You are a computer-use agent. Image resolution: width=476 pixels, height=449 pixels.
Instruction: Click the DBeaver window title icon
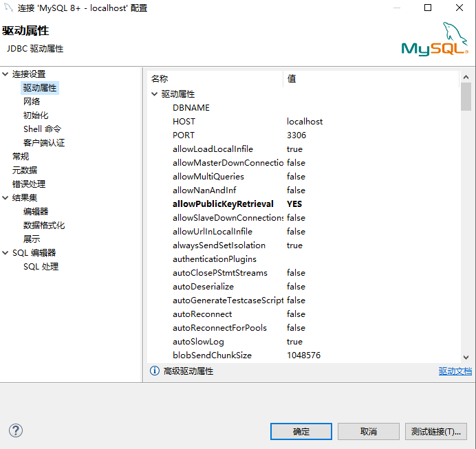(8, 8)
